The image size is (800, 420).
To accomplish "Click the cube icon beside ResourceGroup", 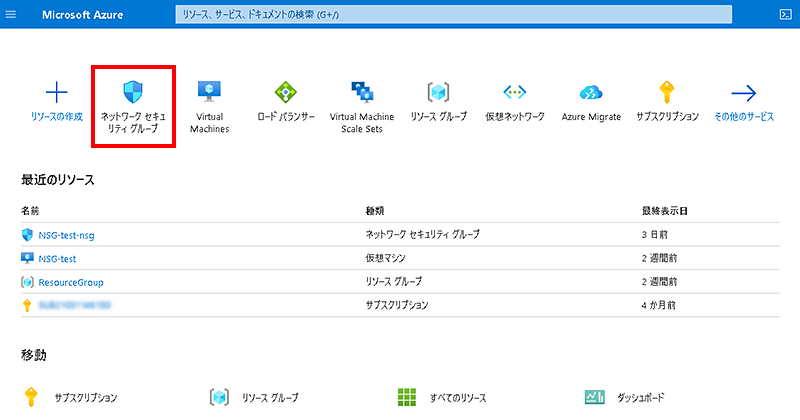I will pyautogui.click(x=27, y=282).
